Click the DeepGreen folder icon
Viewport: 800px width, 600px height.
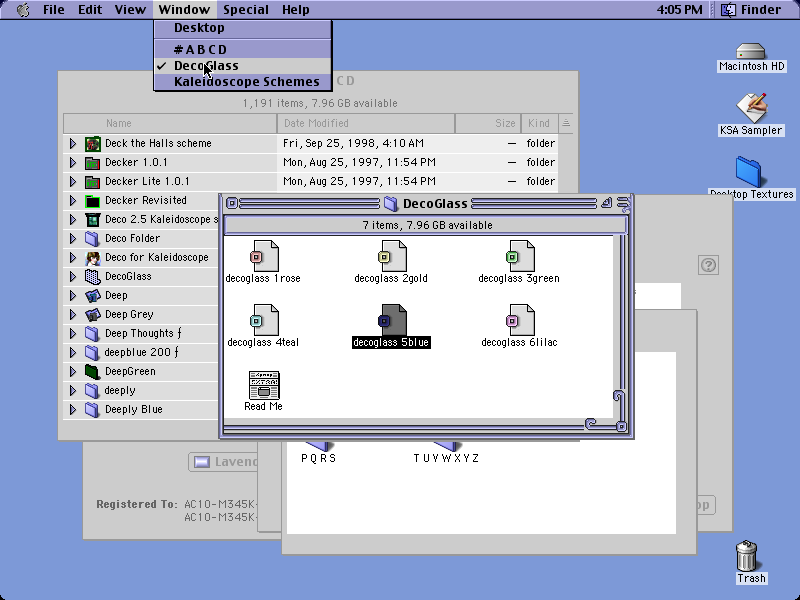click(x=92, y=372)
